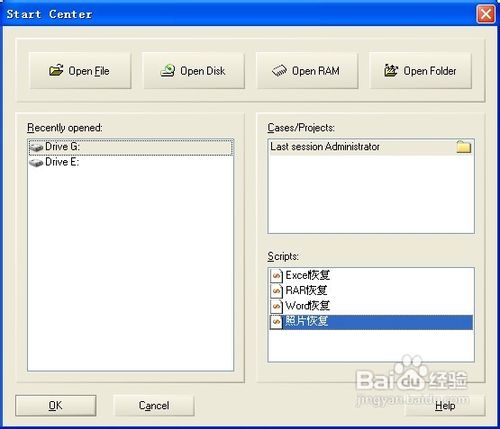Click the script icon next to Word恢复
This screenshot has width=500, height=429.
[x=276, y=306]
